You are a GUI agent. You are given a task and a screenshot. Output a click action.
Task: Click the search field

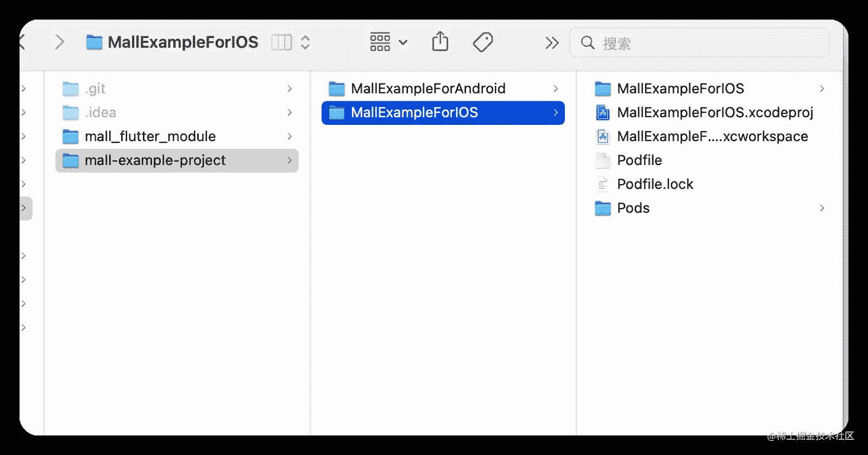pyautogui.click(x=700, y=43)
